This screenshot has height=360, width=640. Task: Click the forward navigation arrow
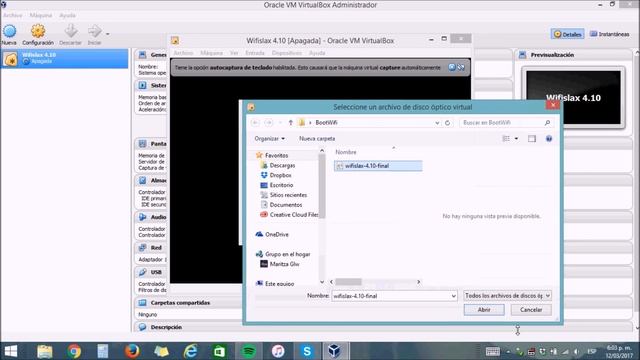[269, 123]
